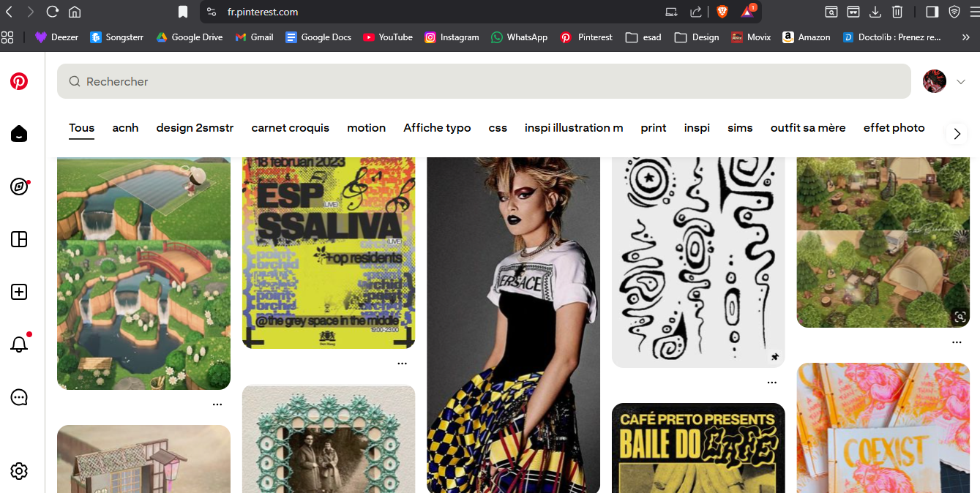Expand the account chevron next to avatar
980x493 pixels.
point(961,82)
